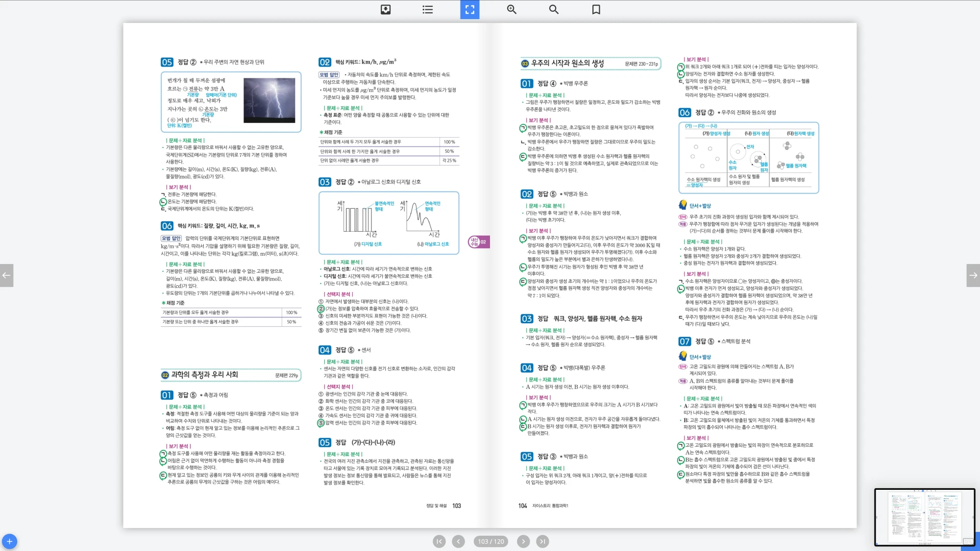Go to the previous page with bottom arrow
Image resolution: width=980 pixels, height=551 pixels.
[458, 541]
